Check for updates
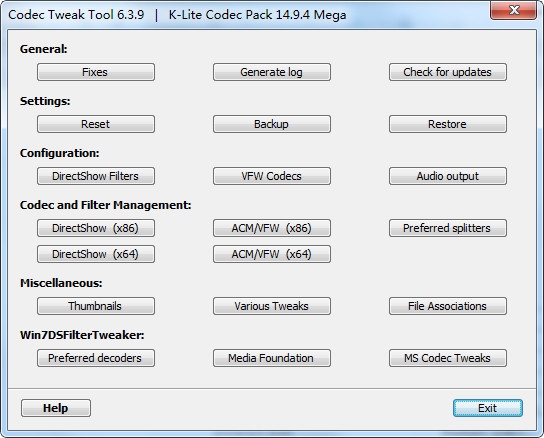 pyautogui.click(x=448, y=72)
